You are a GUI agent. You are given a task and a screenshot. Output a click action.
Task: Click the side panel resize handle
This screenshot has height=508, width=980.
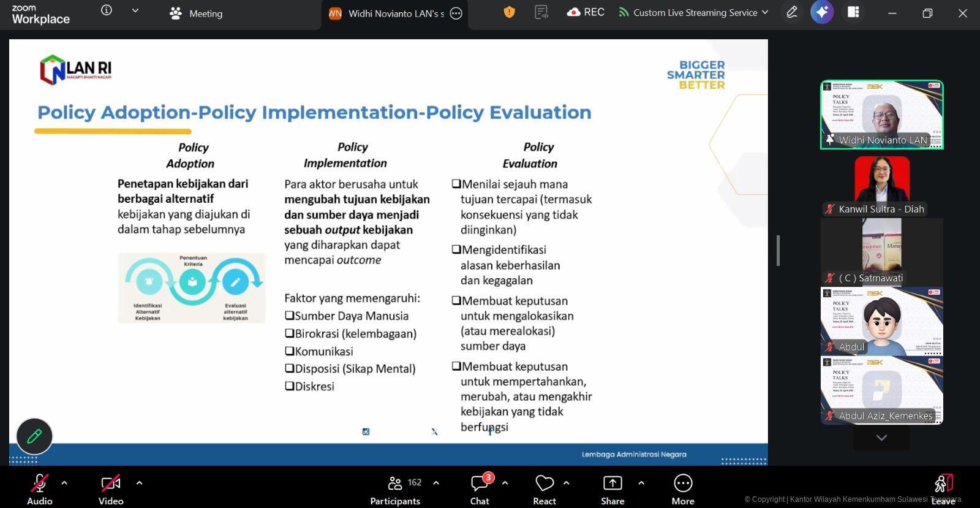(x=778, y=251)
